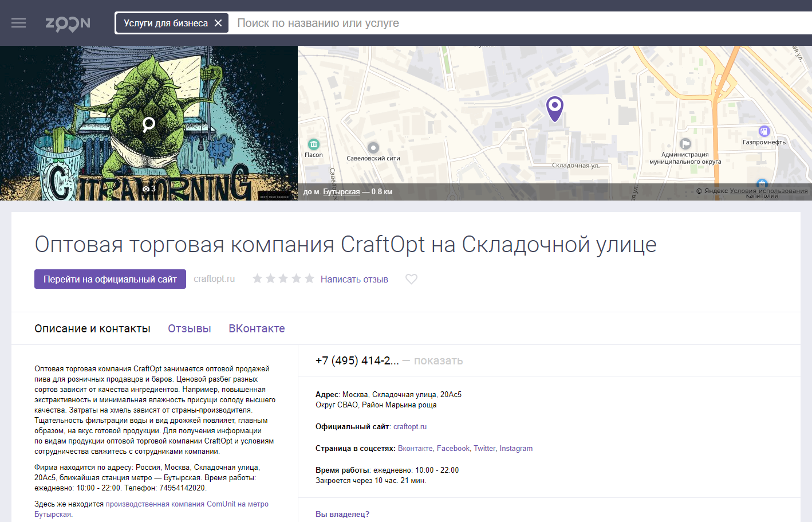Screen dimensions: 812x522
Task: Switch to the ВКонтакте tab
Action: tap(257, 328)
